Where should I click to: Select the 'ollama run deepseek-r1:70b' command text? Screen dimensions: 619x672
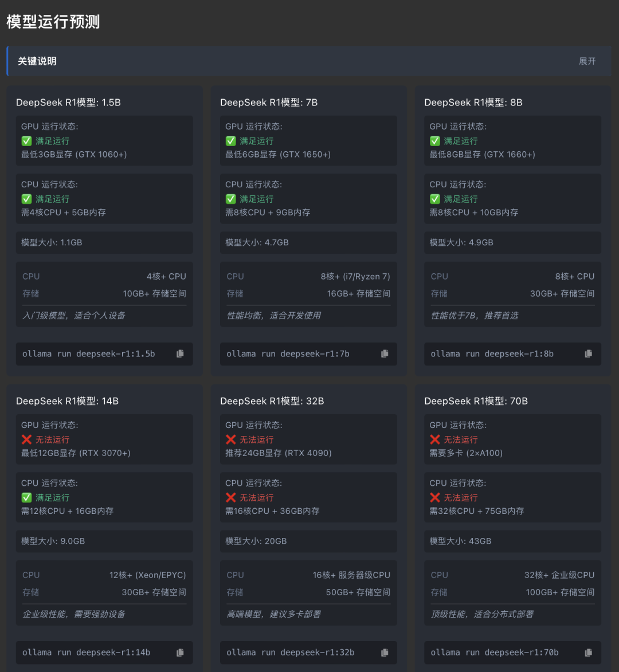495,653
